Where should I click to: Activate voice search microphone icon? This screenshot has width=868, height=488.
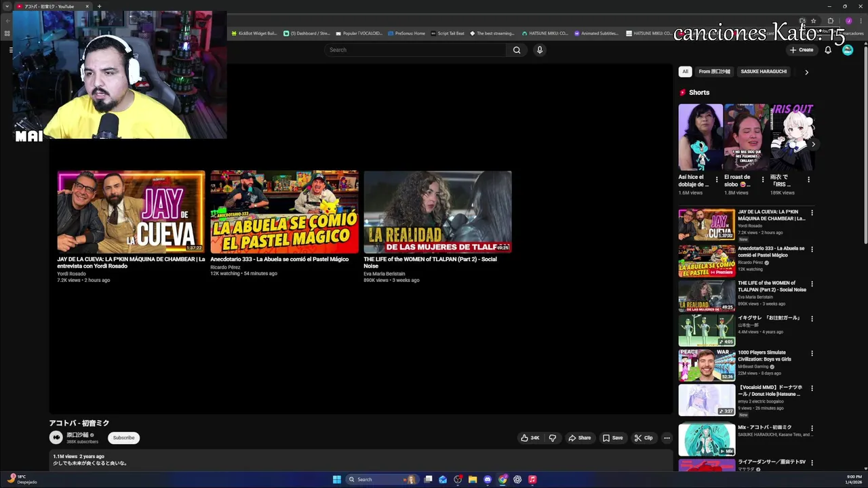pos(540,49)
